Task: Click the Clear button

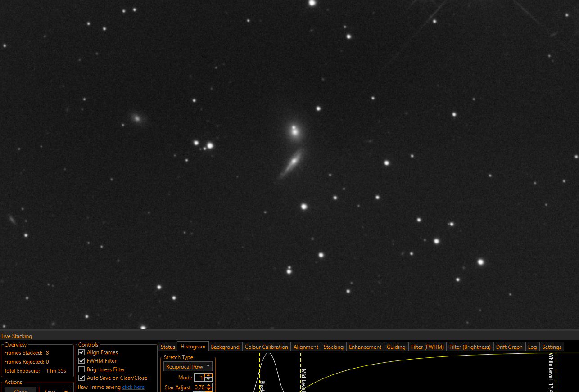Action: 20,390
